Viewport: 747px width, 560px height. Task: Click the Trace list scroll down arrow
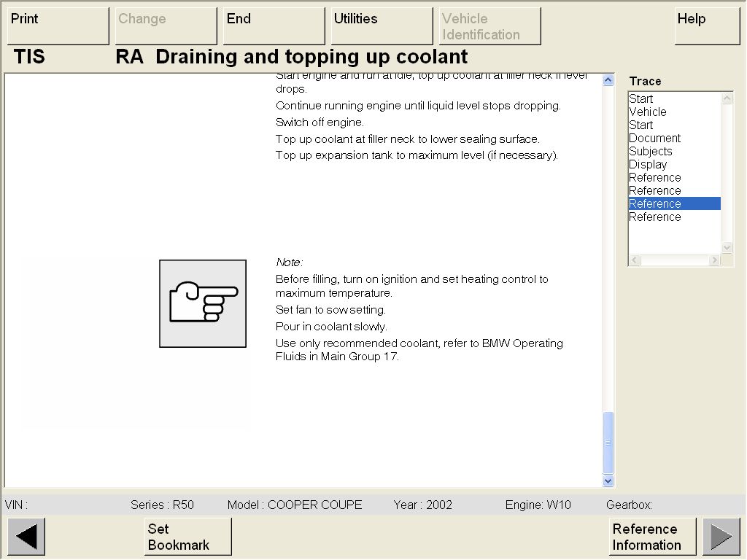point(727,247)
